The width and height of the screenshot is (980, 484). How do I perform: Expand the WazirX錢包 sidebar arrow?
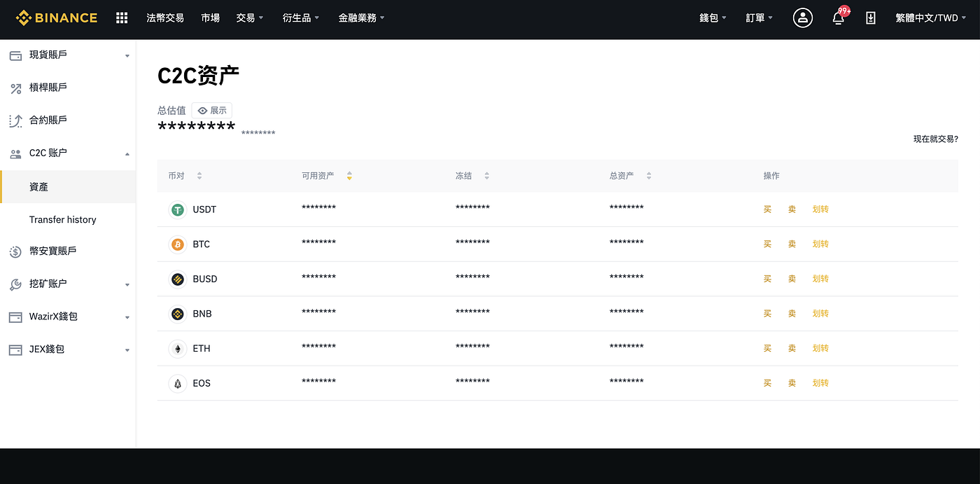point(127,317)
